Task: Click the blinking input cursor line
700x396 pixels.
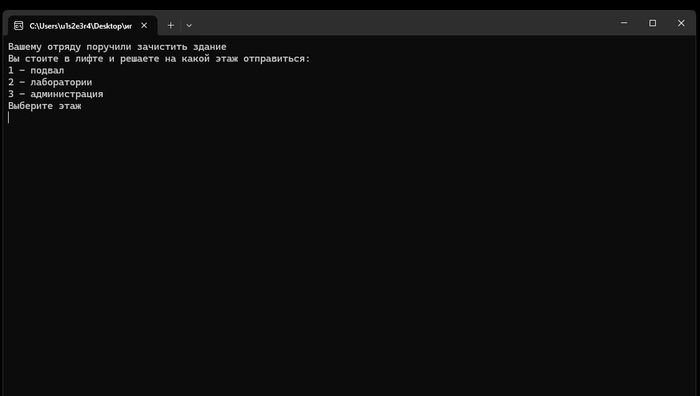Action: (8, 117)
